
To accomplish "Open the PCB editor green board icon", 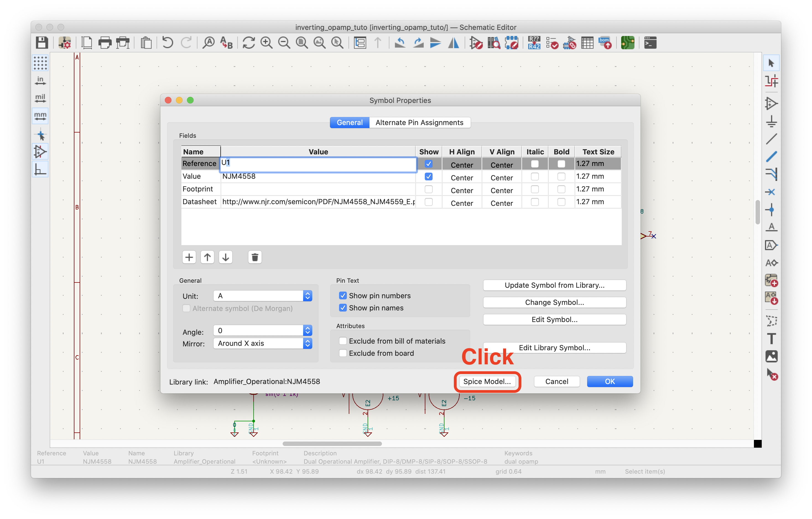I will point(628,43).
